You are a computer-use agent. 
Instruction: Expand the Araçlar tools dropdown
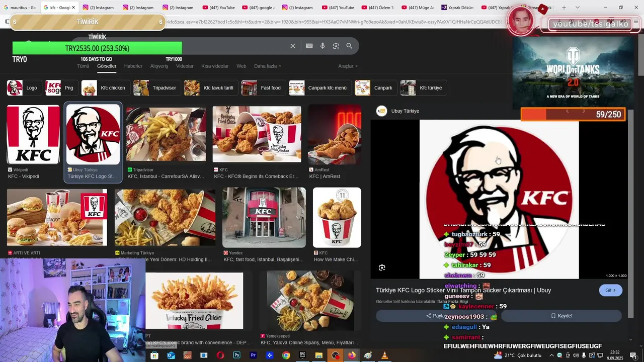point(348,66)
